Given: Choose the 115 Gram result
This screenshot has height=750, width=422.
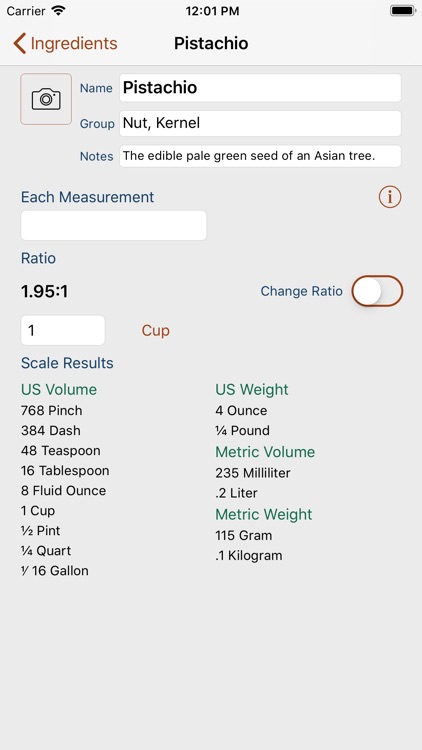Looking at the screenshot, I should [x=244, y=535].
